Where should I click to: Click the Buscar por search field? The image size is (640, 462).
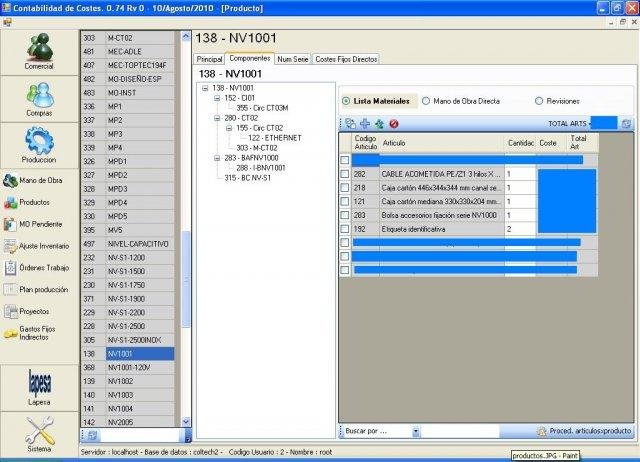tap(460, 431)
